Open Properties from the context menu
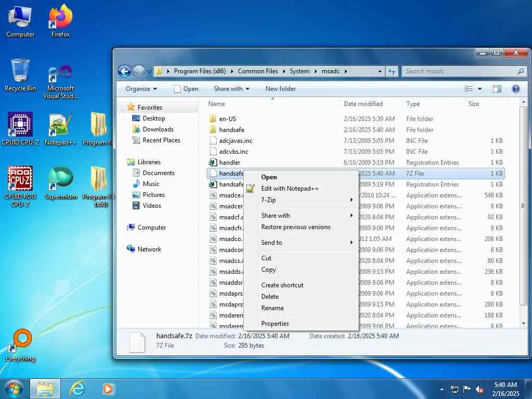The image size is (532, 399). click(301, 324)
